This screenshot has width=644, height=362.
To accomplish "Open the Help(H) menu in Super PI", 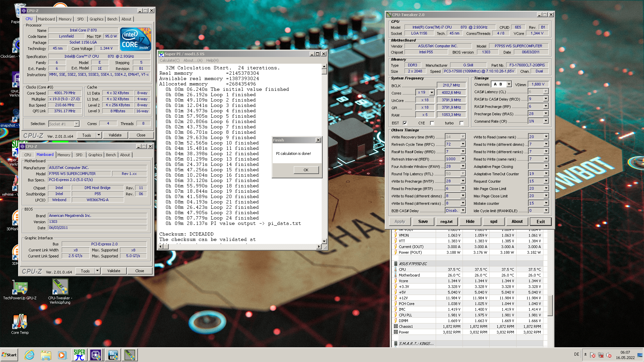I will [212, 60].
